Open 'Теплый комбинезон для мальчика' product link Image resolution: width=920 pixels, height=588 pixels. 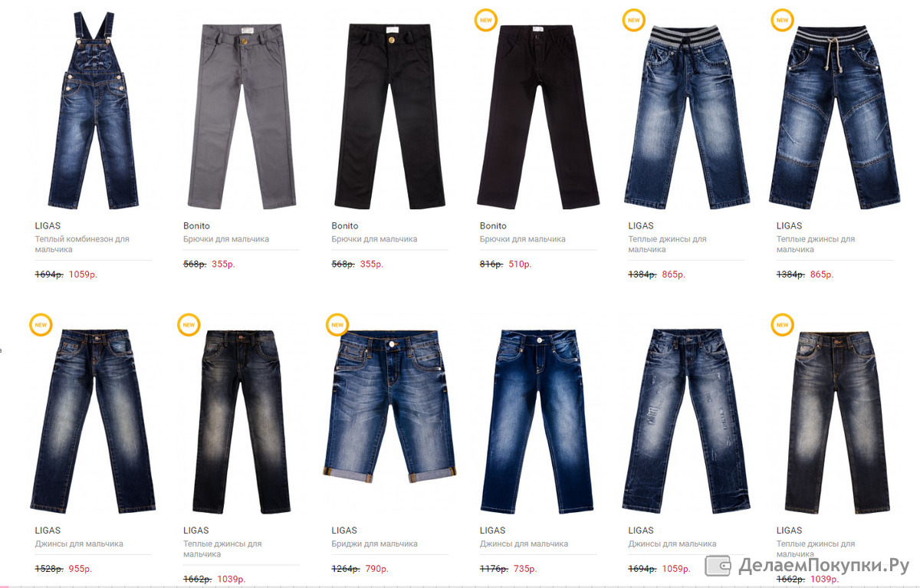click(x=82, y=245)
